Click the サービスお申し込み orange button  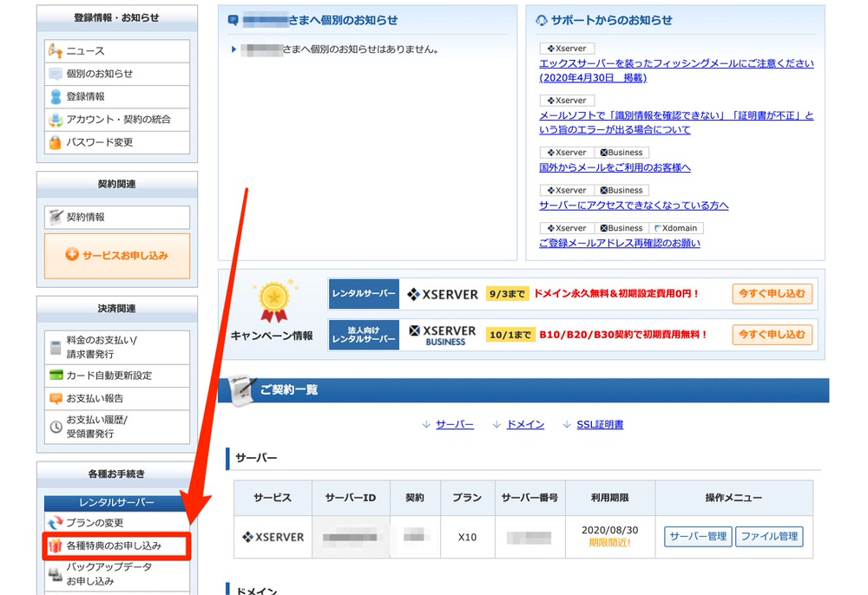[117, 256]
